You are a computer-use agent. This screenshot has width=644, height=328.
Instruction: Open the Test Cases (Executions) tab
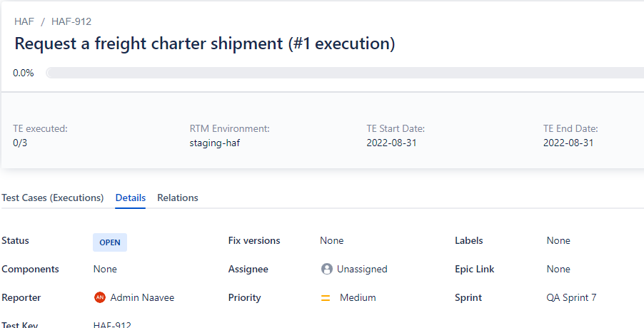click(x=53, y=198)
